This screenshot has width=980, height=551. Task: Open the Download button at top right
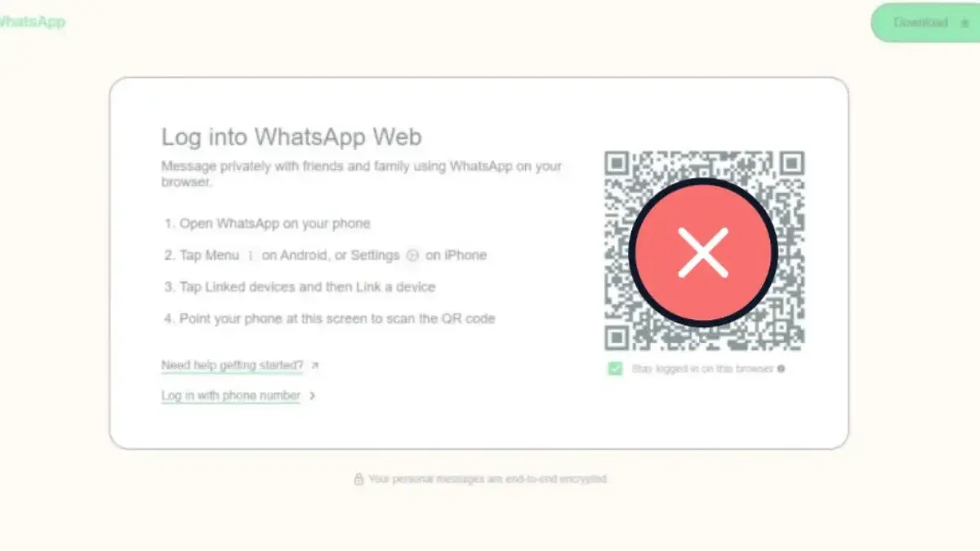(926, 23)
